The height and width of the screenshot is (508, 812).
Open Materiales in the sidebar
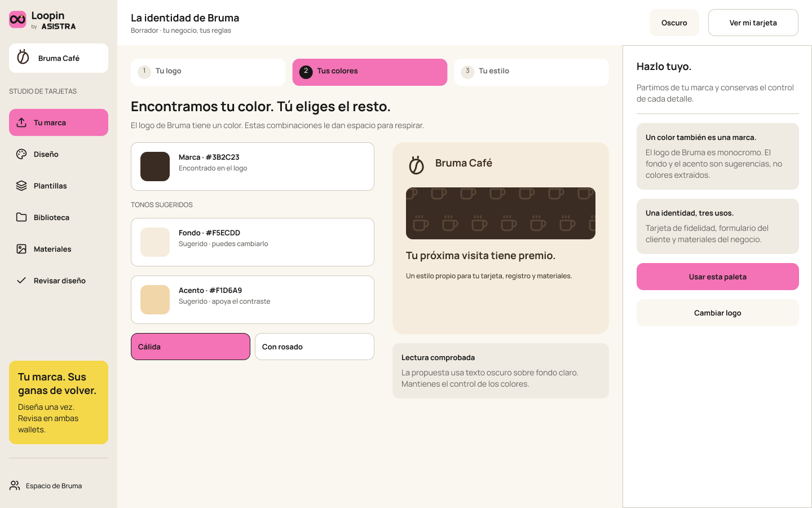(x=59, y=249)
